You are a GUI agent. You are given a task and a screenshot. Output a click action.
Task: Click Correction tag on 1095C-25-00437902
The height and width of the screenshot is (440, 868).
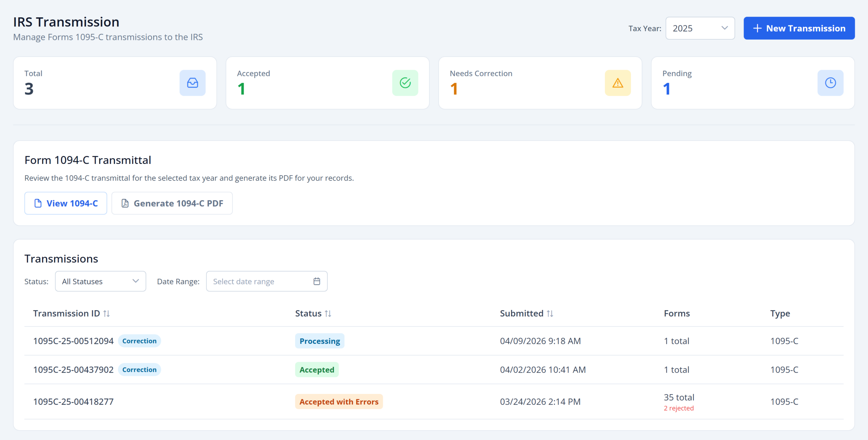coord(139,370)
